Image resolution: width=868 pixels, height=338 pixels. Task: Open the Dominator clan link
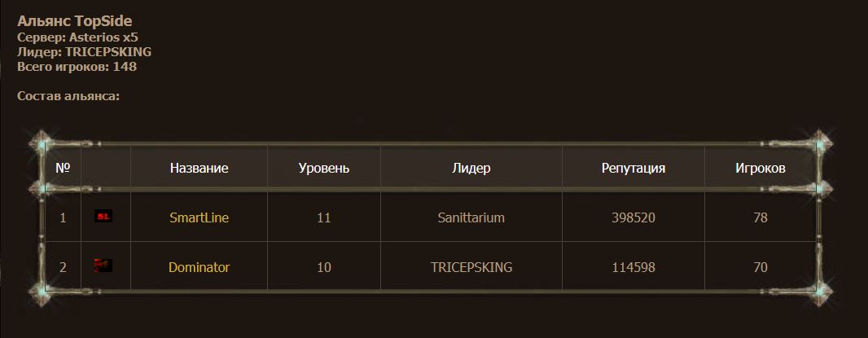199,266
